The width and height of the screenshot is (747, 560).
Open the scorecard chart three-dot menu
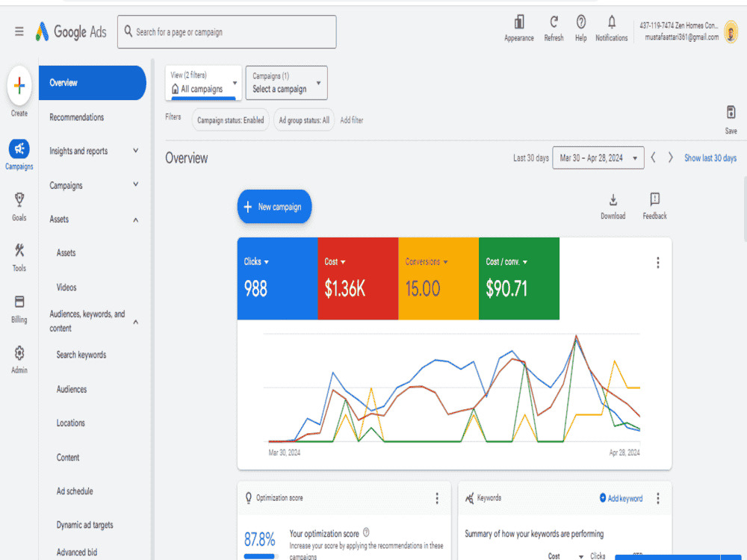coord(658,263)
